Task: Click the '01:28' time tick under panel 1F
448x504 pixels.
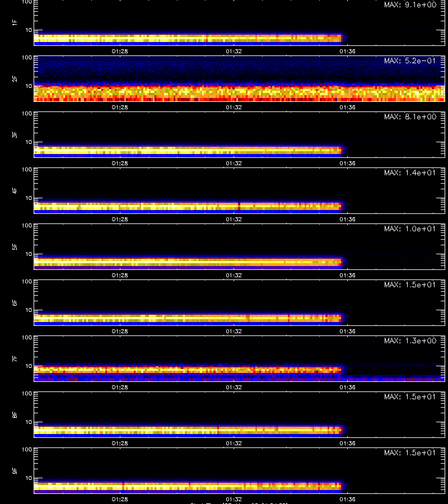Action: (x=120, y=51)
